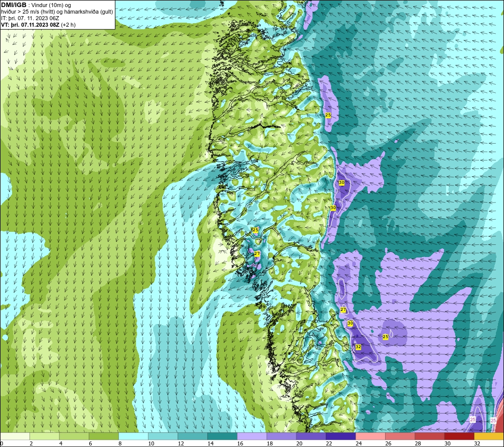Pick the lilac legend swatch between 16 and 18
This screenshot has width=504, height=447.
click(251, 436)
